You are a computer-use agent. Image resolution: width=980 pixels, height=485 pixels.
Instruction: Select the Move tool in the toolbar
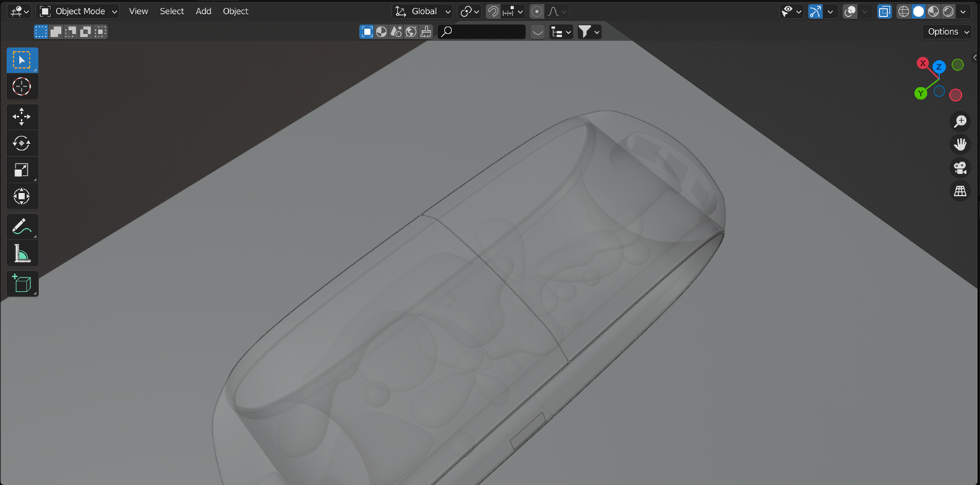(x=22, y=116)
